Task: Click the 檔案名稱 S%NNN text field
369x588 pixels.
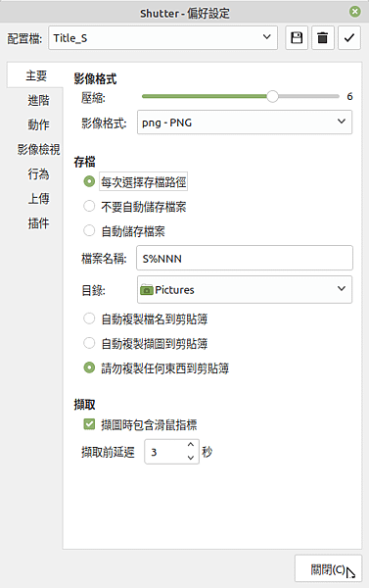Action: [x=245, y=258]
